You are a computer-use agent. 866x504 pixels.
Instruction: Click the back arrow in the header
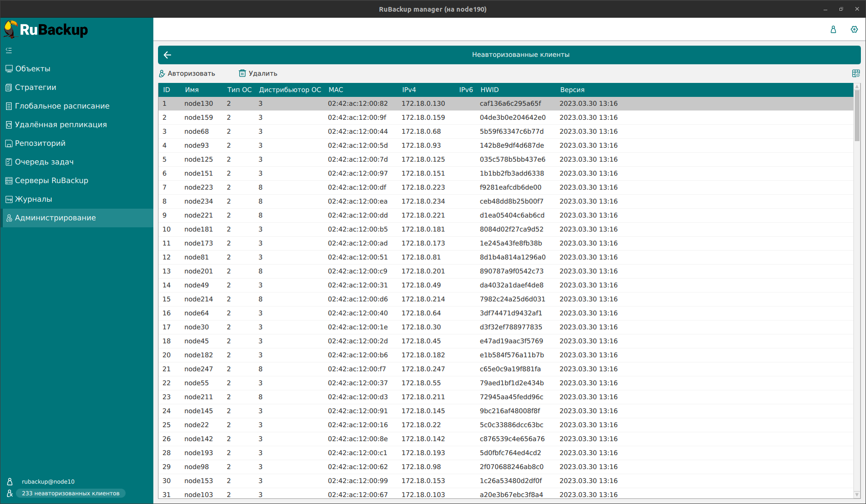tap(168, 55)
